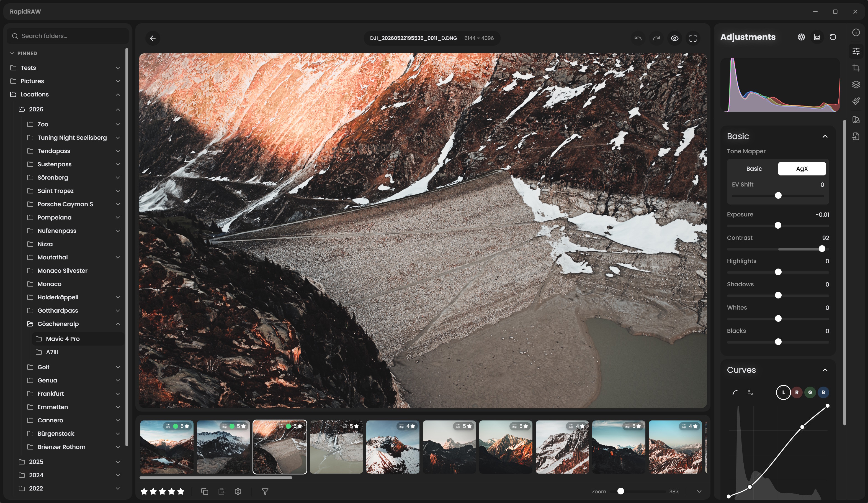Open the A7III folder

point(78,352)
